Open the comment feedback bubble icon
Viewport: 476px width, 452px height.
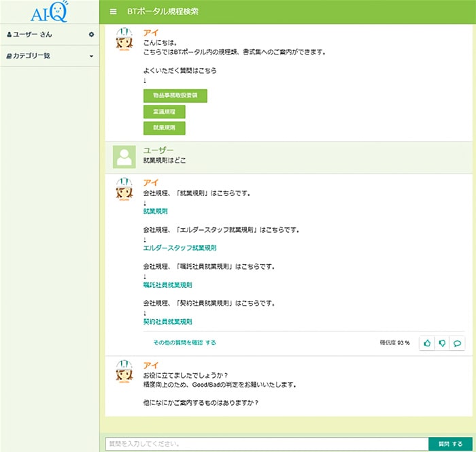tap(458, 342)
